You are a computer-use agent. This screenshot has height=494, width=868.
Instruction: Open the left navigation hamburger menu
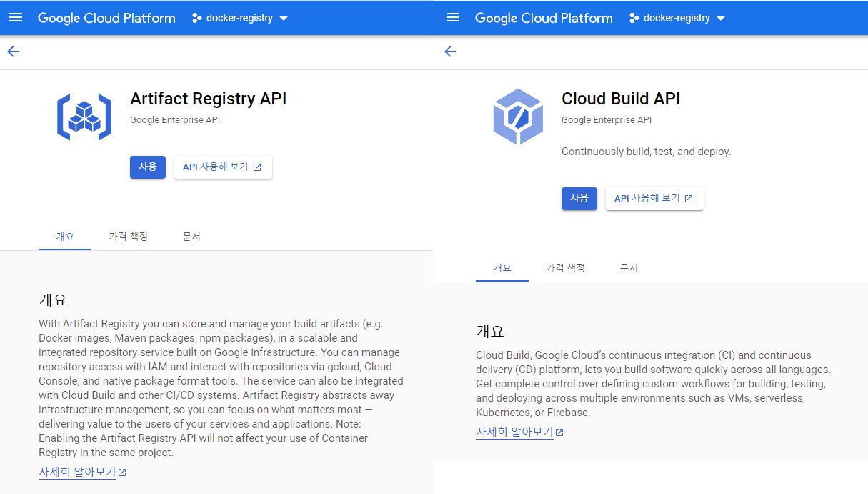point(16,18)
